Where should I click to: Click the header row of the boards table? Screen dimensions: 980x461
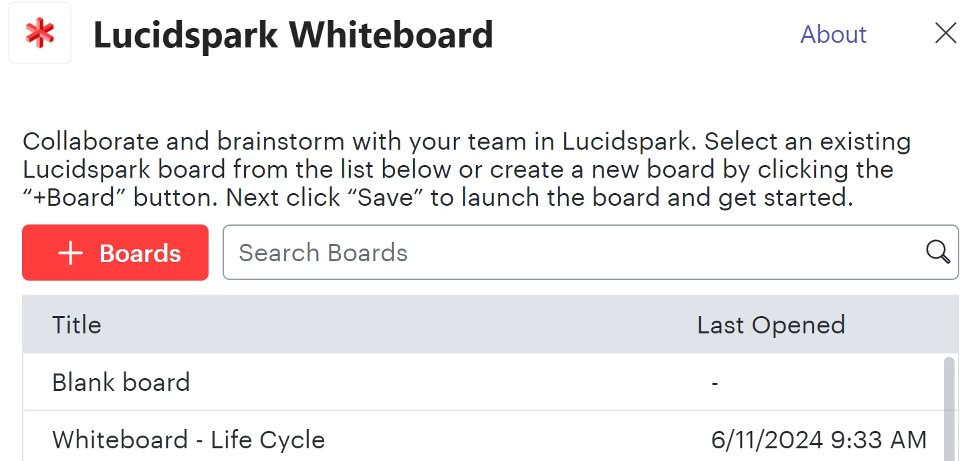[x=468, y=325]
